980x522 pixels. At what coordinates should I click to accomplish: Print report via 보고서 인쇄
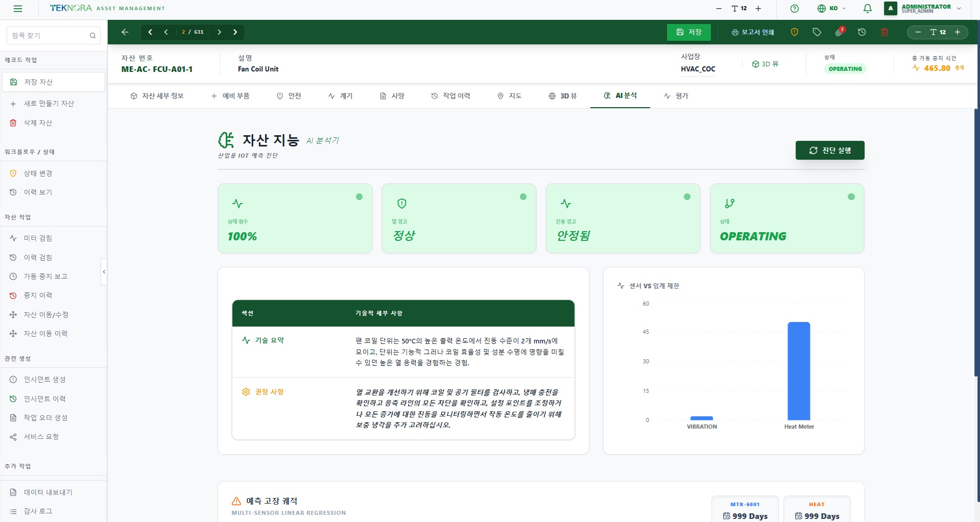pyautogui.click(x=753, y=32)
